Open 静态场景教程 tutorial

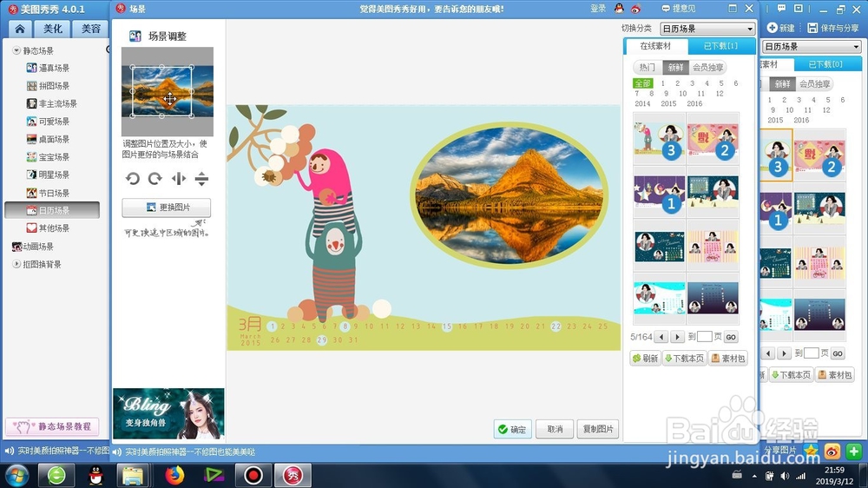pyautogui.click(x=52, y=426)
